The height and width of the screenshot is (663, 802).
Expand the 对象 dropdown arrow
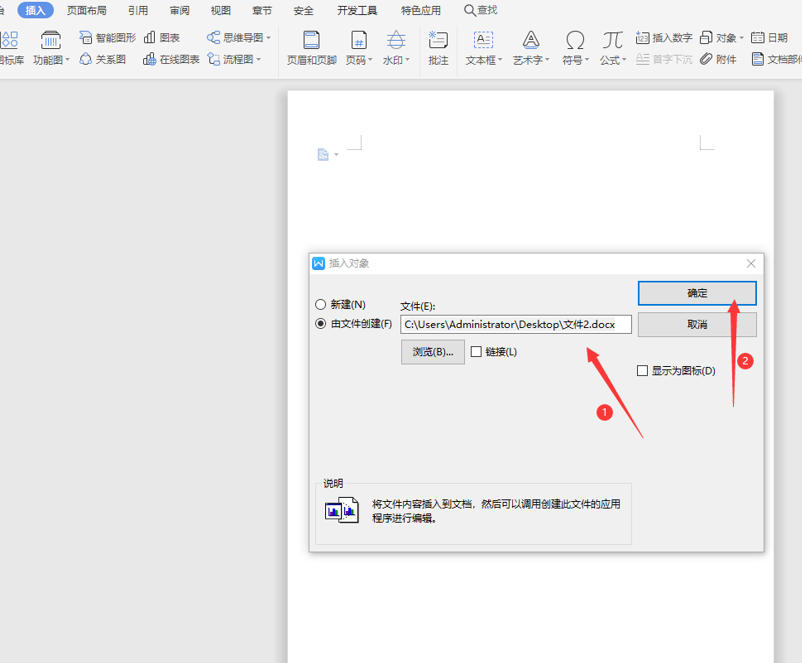742,38
